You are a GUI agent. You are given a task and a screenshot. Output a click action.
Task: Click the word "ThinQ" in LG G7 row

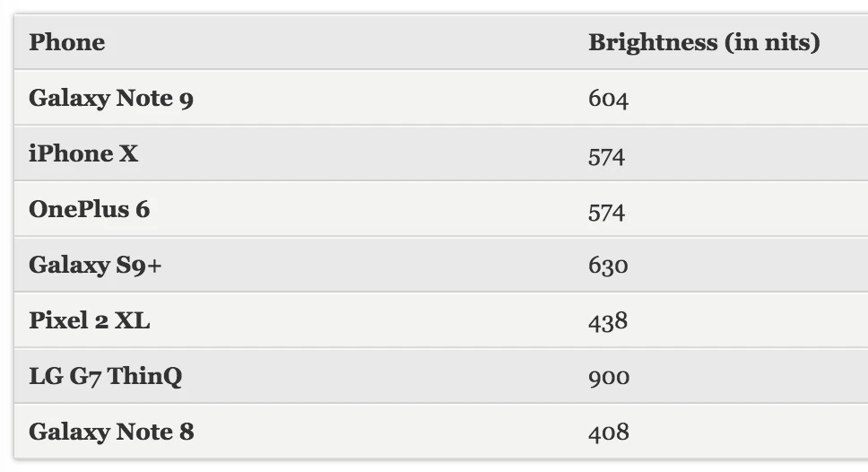tap(145, 376)
